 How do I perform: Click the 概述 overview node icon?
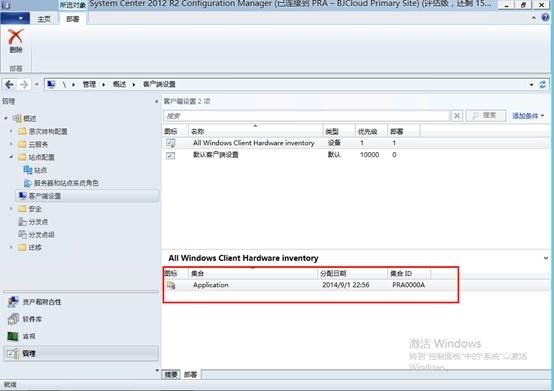pyautogui.click(x=17, y=118)
